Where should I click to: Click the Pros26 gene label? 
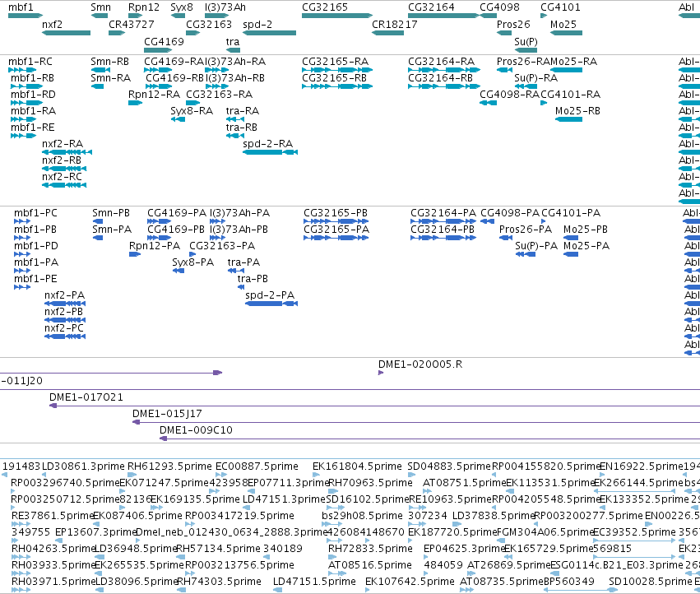tap(513, 25)
